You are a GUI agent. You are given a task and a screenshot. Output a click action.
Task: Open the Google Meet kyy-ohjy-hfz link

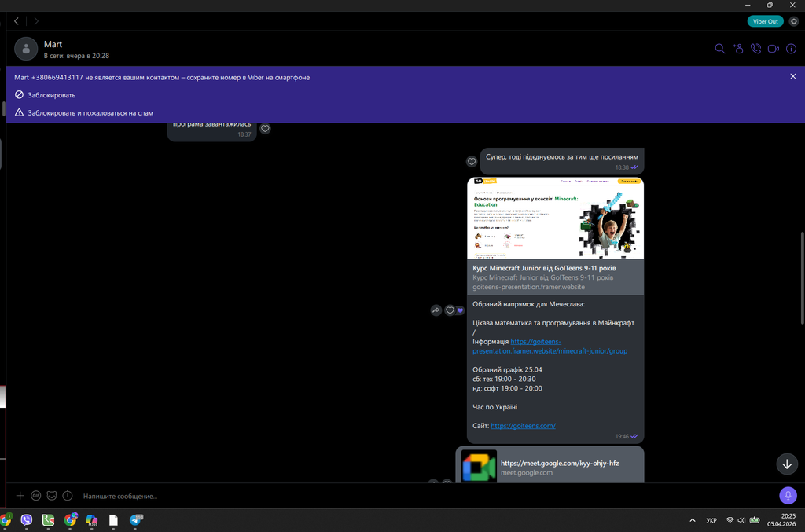pos(560,464)
